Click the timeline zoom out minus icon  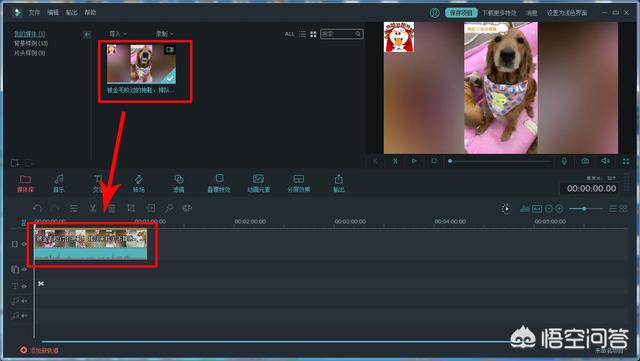549,209
